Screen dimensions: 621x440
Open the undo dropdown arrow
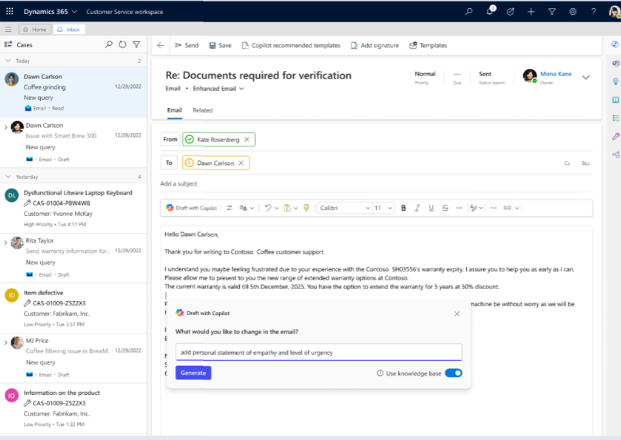[x=276, y=208]
